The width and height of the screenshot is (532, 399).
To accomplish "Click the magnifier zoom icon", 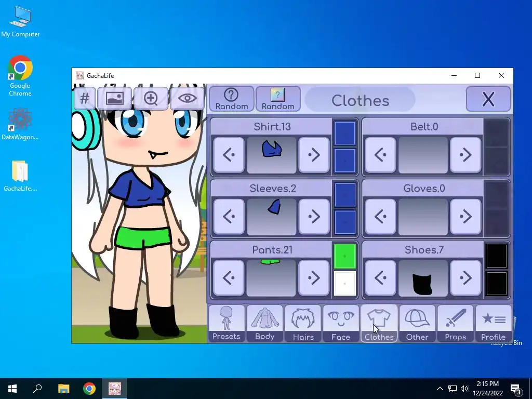I will click(x=151, y=98).
